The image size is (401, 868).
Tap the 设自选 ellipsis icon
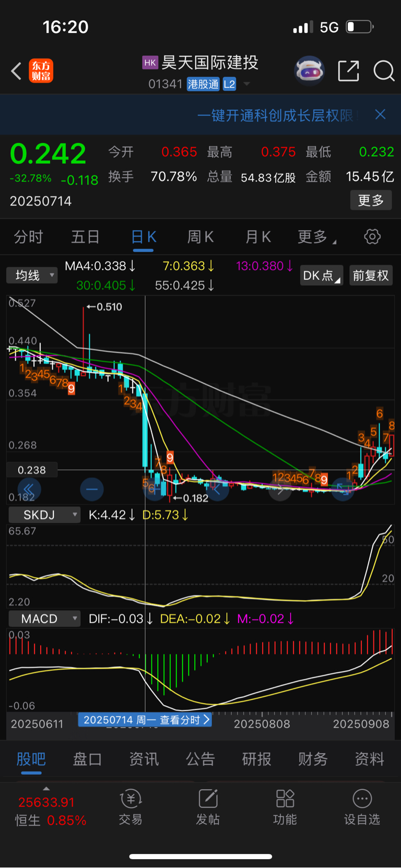(362, 799)
